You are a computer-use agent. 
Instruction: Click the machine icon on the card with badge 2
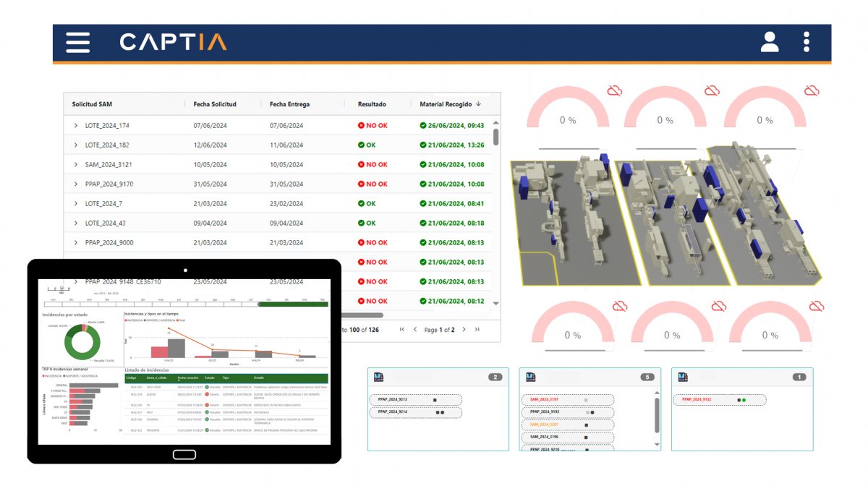tap(378, 377)
